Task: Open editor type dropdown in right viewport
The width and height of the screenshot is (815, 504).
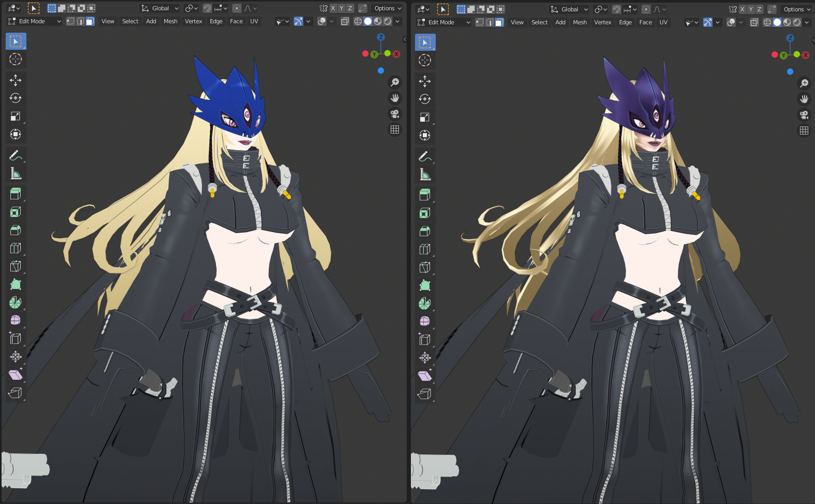Action: point(423,9)
